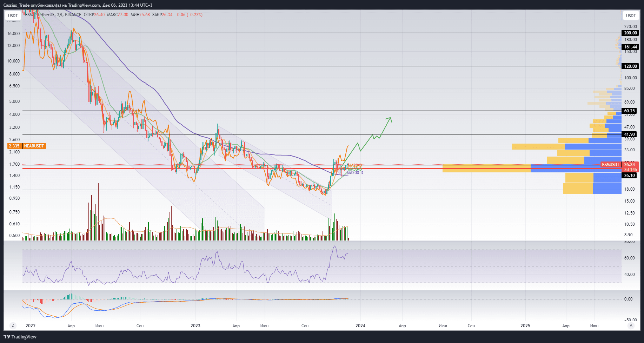Click the 41.90 horizontal line price label
Screen dimensions: 644x343
click(x=630, y=134)
